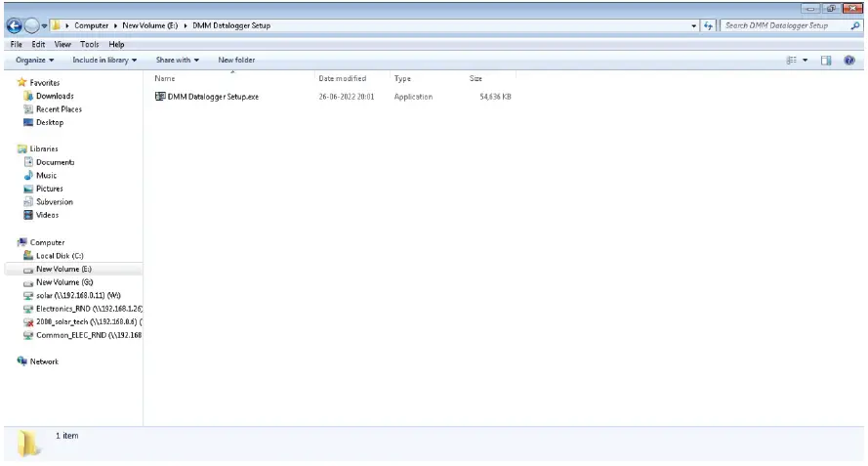
Task: Open the View menu
Action: pyautogui.click(x=62, y=44)
